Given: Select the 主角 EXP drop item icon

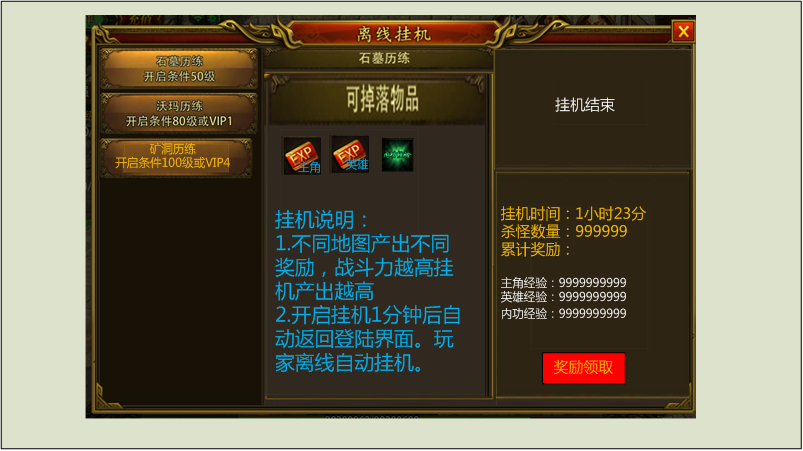Looking at the screenshot, I should tap(302, 156).
